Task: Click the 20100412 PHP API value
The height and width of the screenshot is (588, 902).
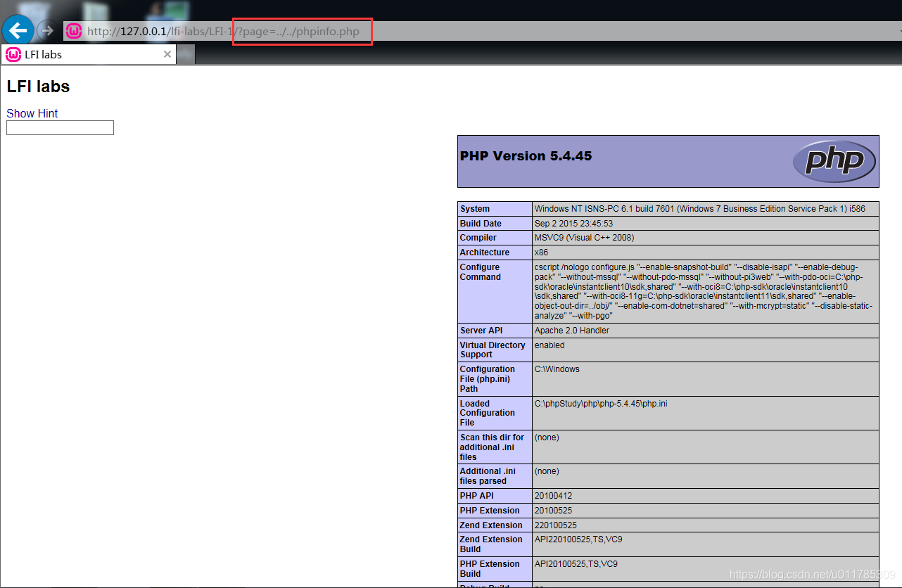Action: 553,496
